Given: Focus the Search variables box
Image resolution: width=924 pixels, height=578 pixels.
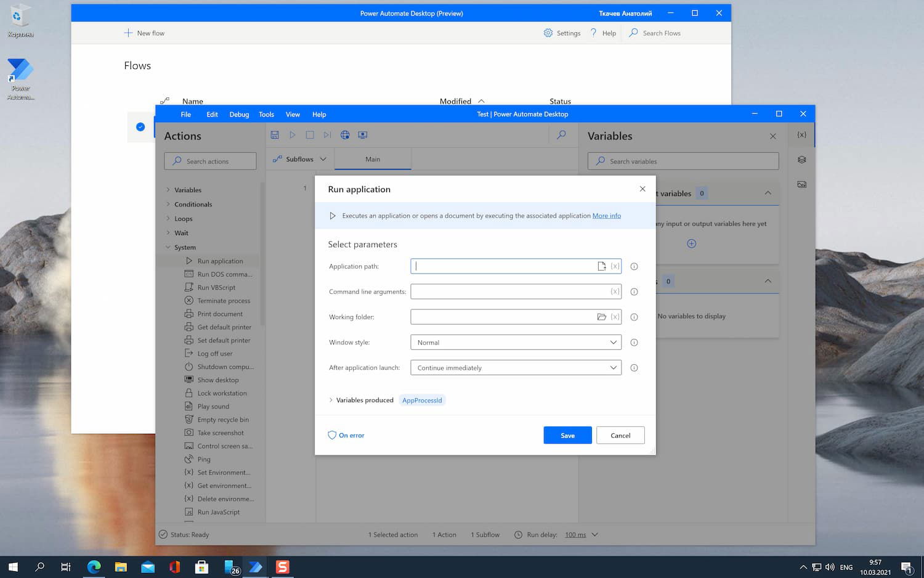Looking at the screenshot, I should pos(683,161).
